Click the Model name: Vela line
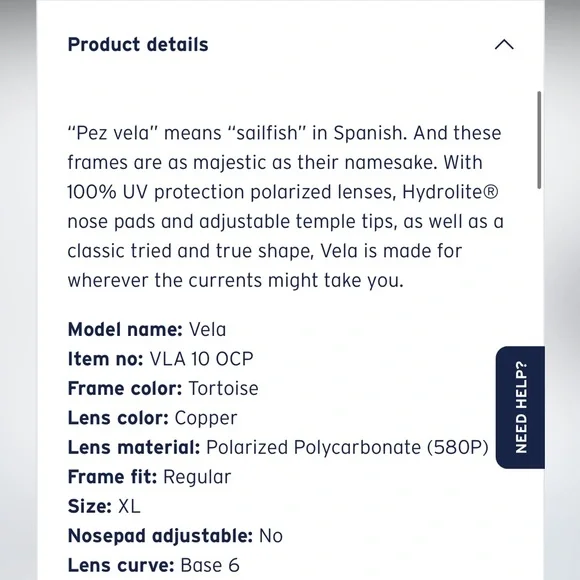The height and width of the screenshot is (580, 580). 147,329
